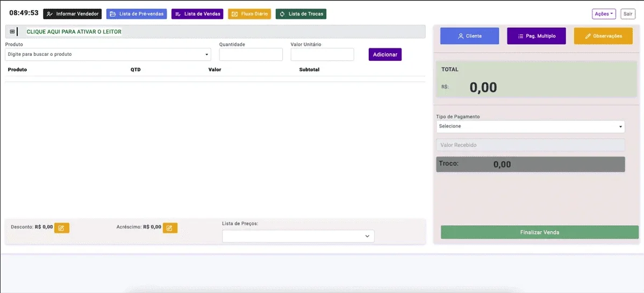
Task: Click the Valor column header
Action: [215, 70]
